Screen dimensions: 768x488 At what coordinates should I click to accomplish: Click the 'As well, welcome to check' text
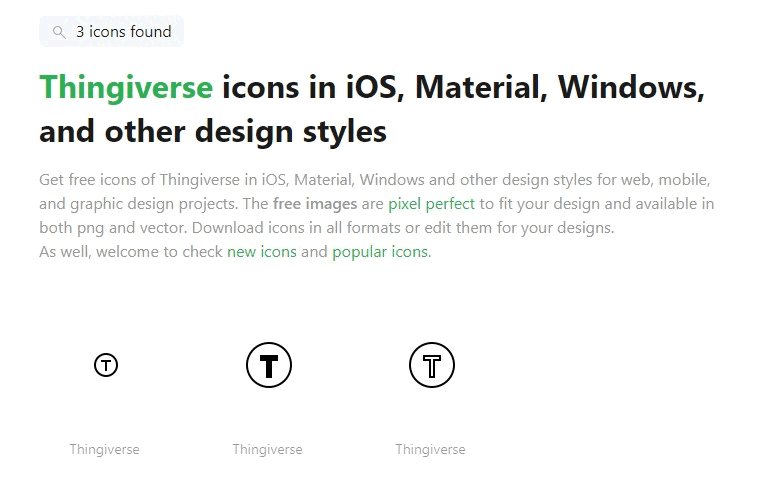(x=131, y=252)
